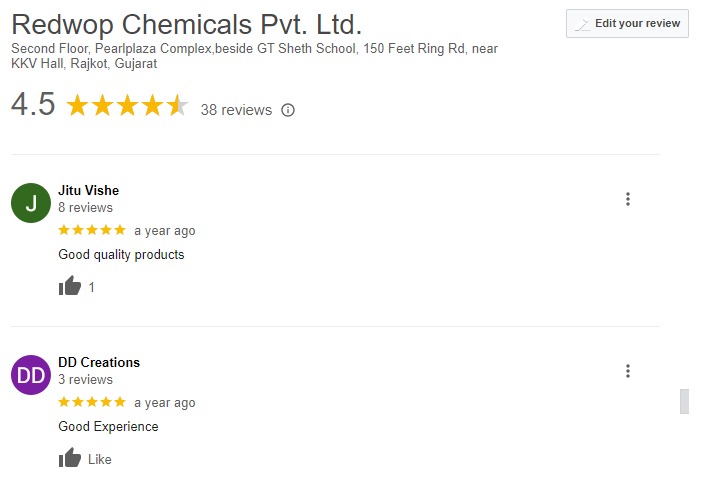The image size is (712, 494).
Task: Click the five star rating on DD Creations' review
Action: pos(92,402)
